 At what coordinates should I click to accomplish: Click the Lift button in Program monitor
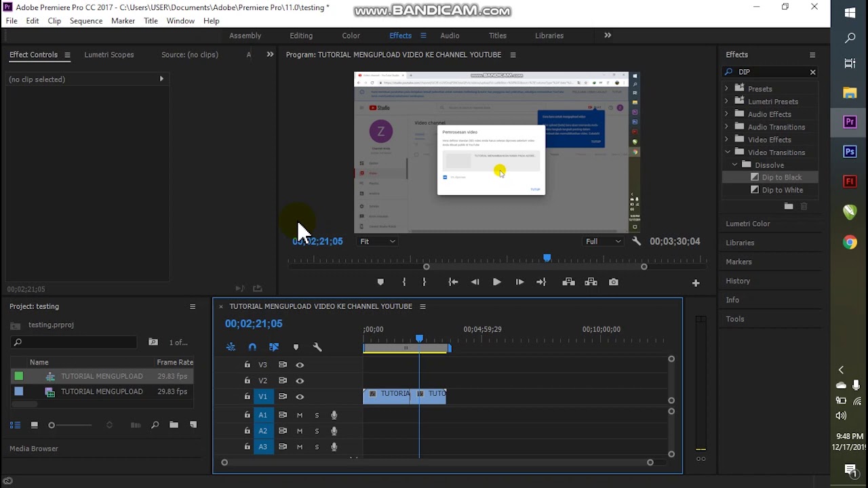point(568,282)
